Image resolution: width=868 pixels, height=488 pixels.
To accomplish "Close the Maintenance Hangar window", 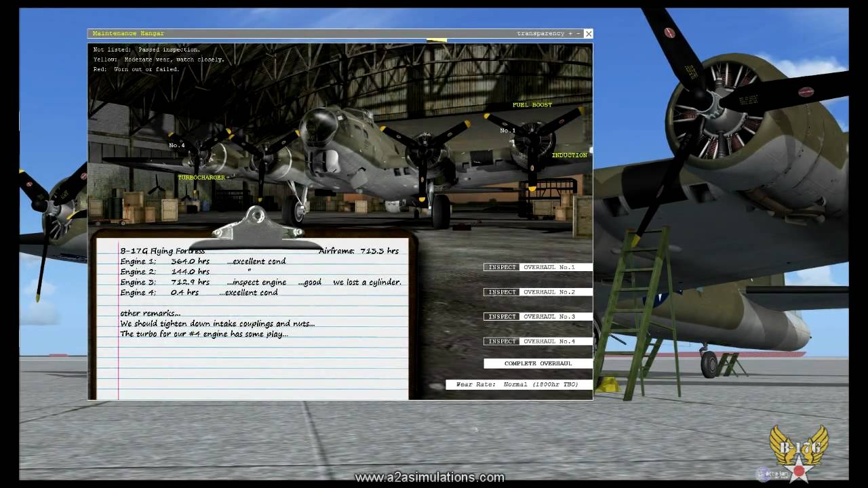I will pyautogui.click(x=588, y=33).
